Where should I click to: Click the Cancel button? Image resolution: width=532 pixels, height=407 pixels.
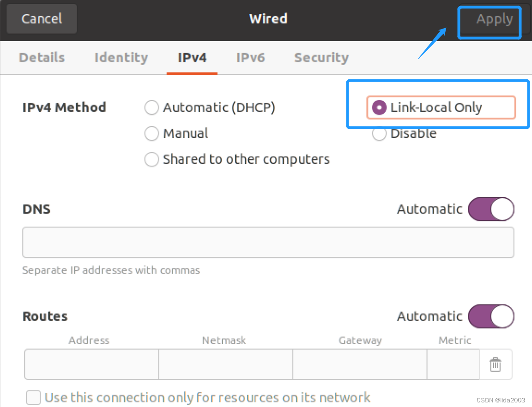42,18
